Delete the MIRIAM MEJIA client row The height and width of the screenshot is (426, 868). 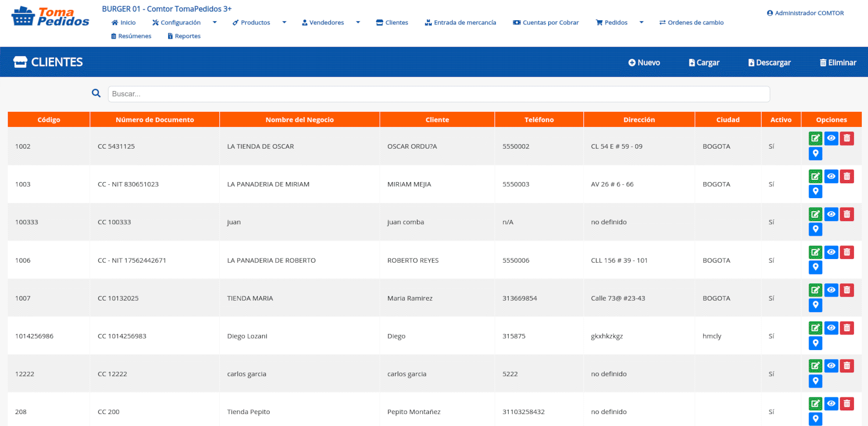847,176
